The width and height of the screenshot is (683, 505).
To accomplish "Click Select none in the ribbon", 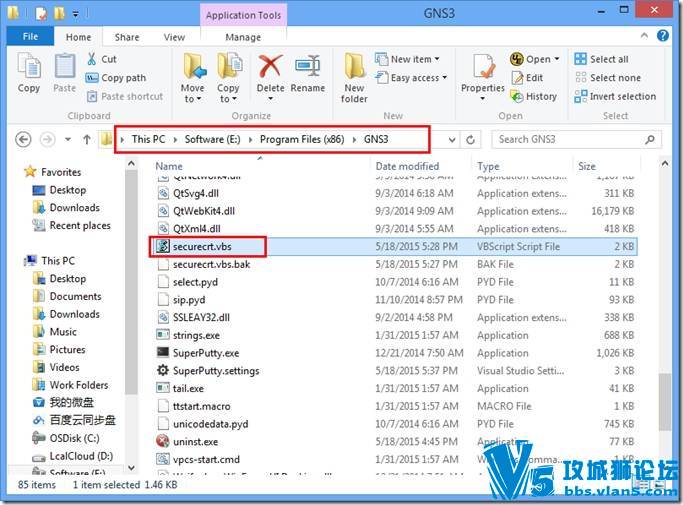I will [608, 78].
